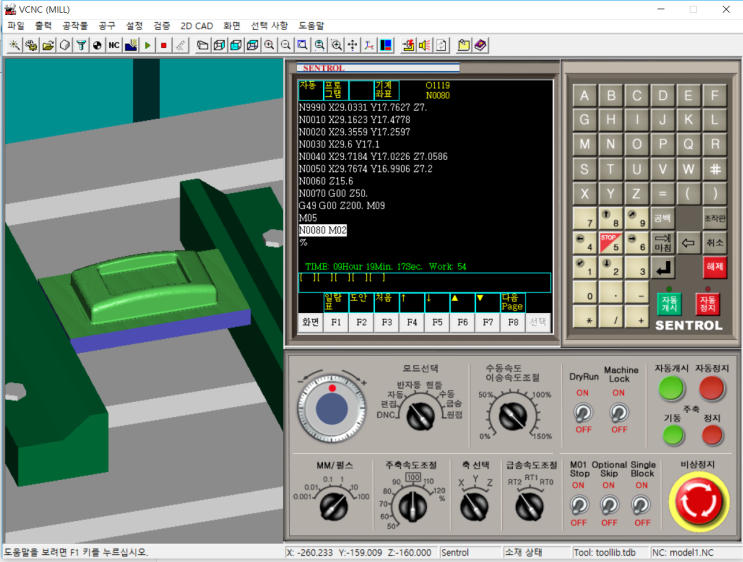743x562 pixels.
Task: Click the funnel filter toolbar icon
Action: (81, 45)
